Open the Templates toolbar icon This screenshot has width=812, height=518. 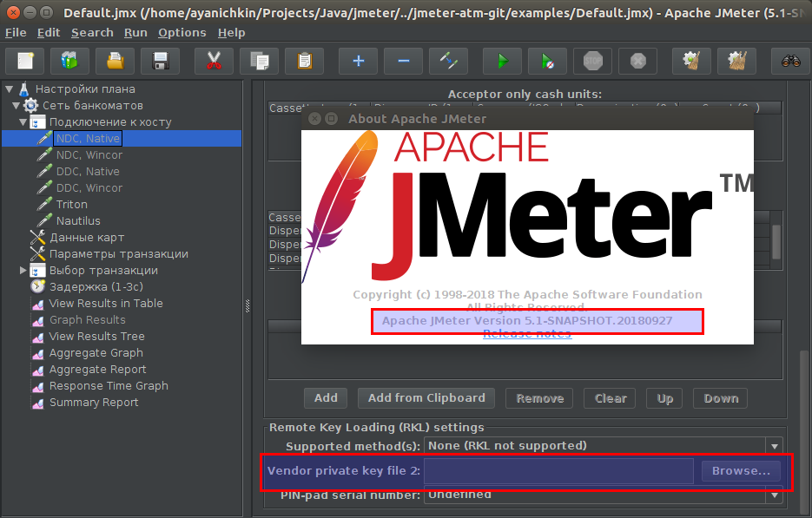[x=70, y=61]
